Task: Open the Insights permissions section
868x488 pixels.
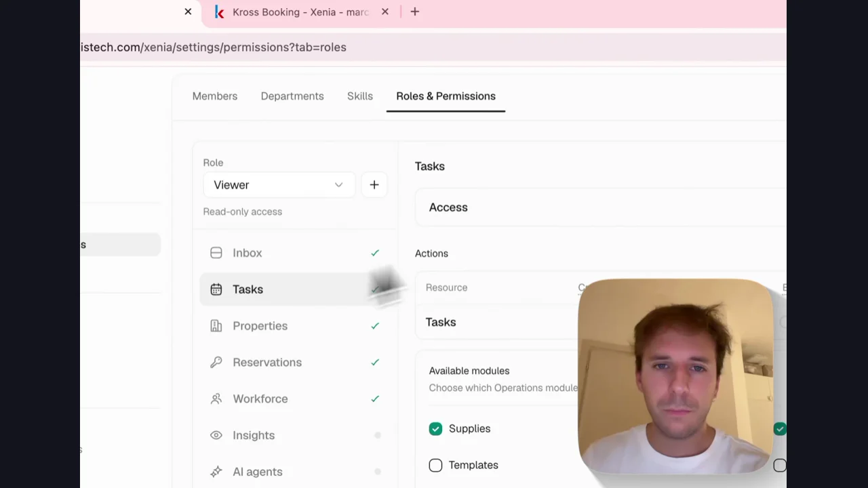Action: [x=295, y=435]
